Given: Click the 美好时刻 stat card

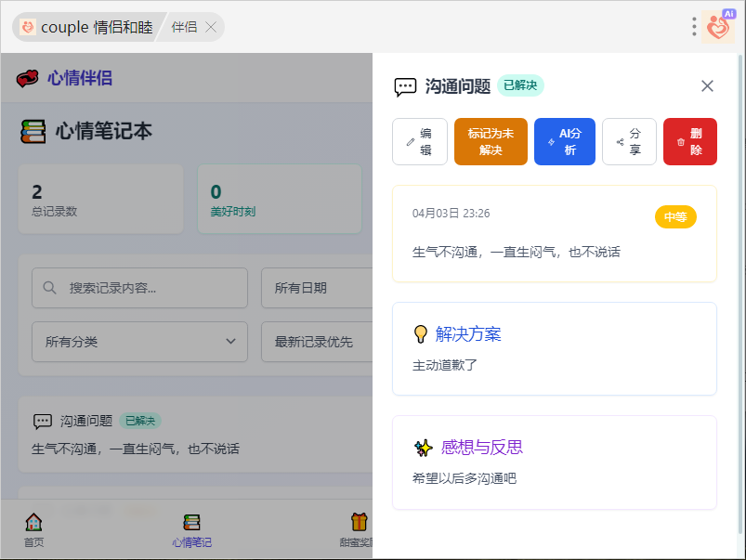Looking at the screenshot, I should tap(280, 199).
